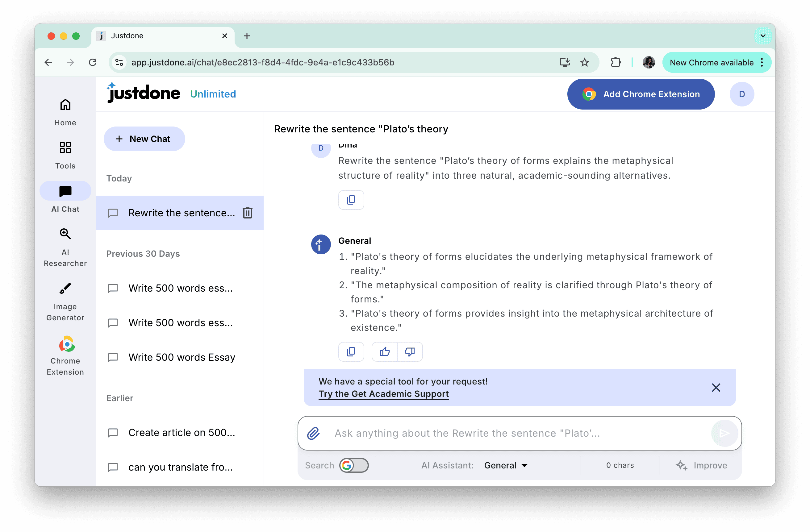Open 'Create article on 500...' chat
The image size is (810, 532).
[180, 433]
